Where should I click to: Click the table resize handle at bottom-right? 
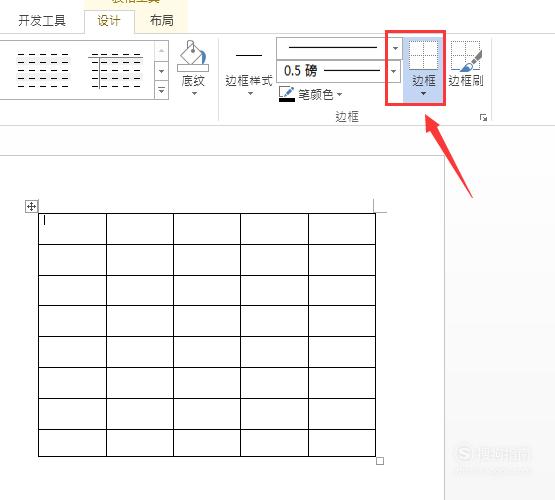pyautogui.click(x=380, y=461)
